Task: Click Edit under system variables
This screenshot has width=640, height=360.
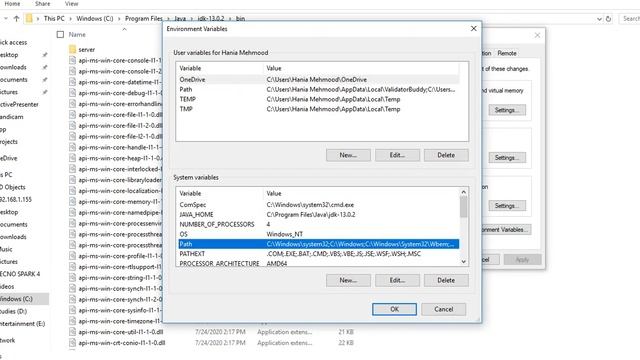Action: point(397,280)
